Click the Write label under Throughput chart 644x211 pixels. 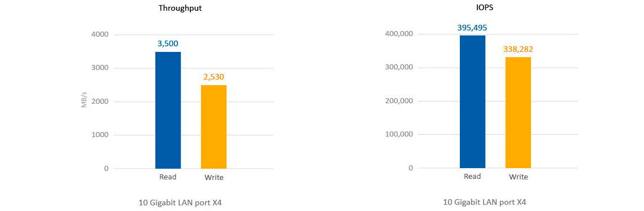coord(214,177)
